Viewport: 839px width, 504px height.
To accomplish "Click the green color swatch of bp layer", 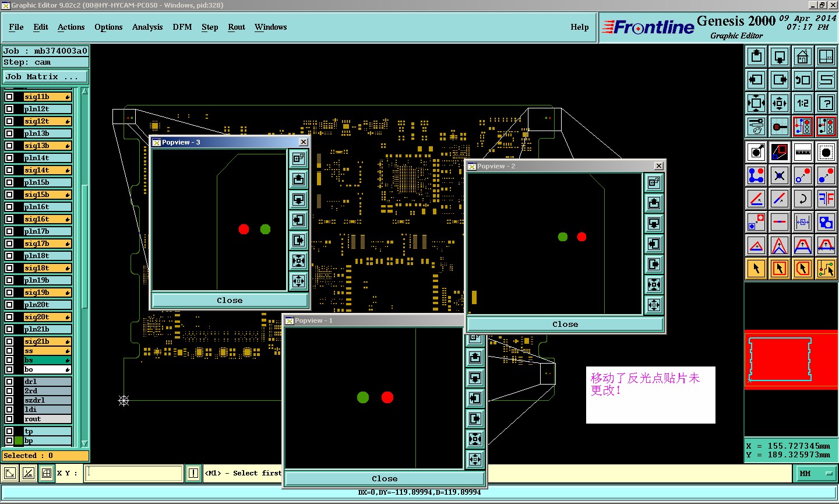I will pos(19,440).
